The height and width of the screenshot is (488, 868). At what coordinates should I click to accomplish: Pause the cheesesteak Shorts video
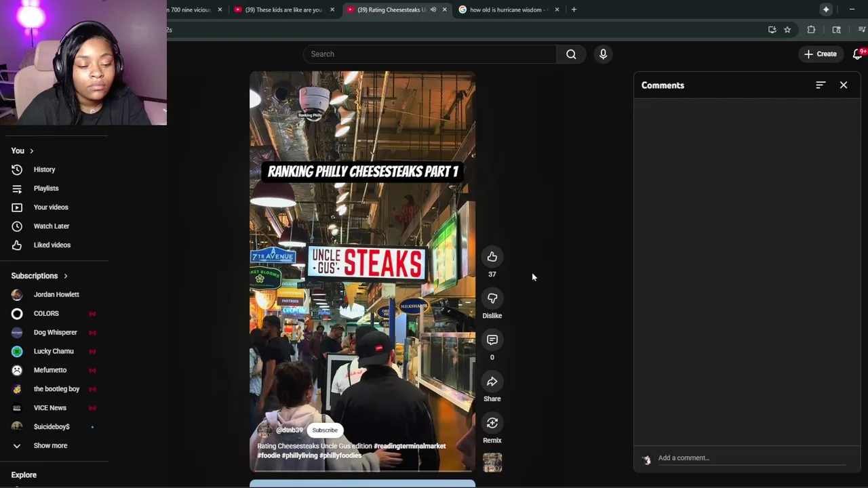(x=362, y=271)
